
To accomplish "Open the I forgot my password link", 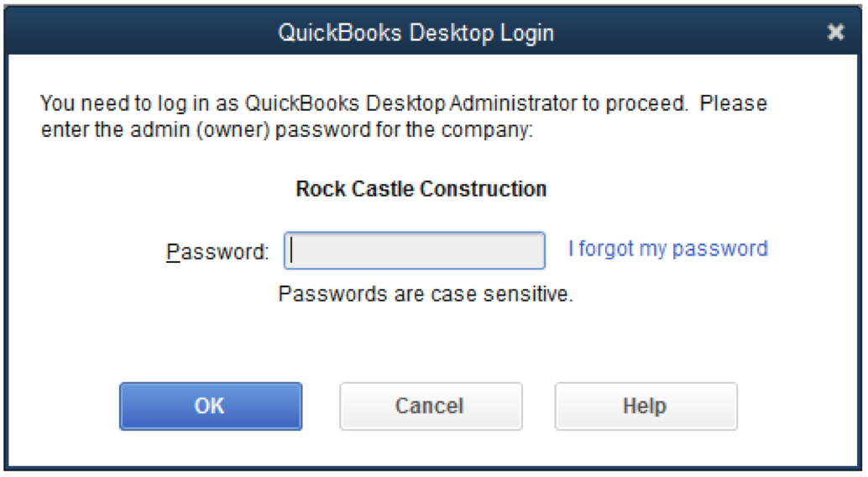I will [x=668, y=249].
